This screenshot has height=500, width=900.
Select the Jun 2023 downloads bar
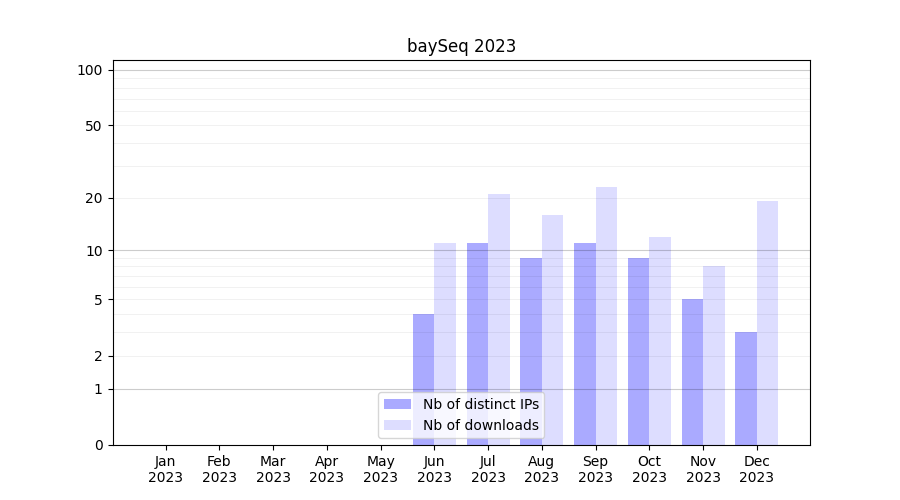pos(445,320)
